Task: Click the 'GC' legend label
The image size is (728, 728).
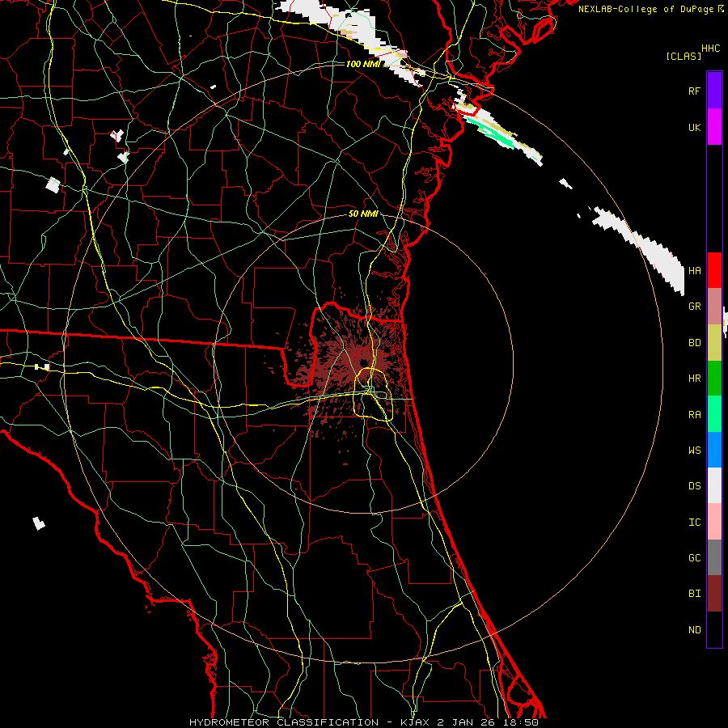Action: click(x=694, y=557)
